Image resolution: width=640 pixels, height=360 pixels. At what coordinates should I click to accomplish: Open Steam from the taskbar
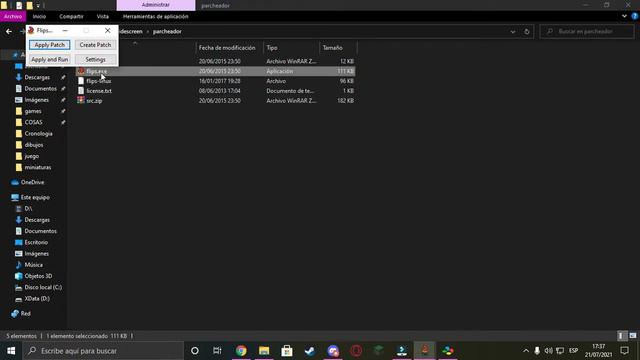tap(310, 351)
